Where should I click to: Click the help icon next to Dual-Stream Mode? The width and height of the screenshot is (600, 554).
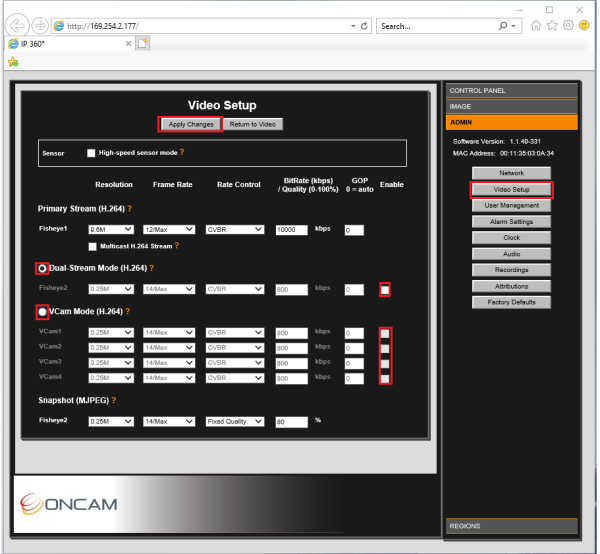point(152,268)
